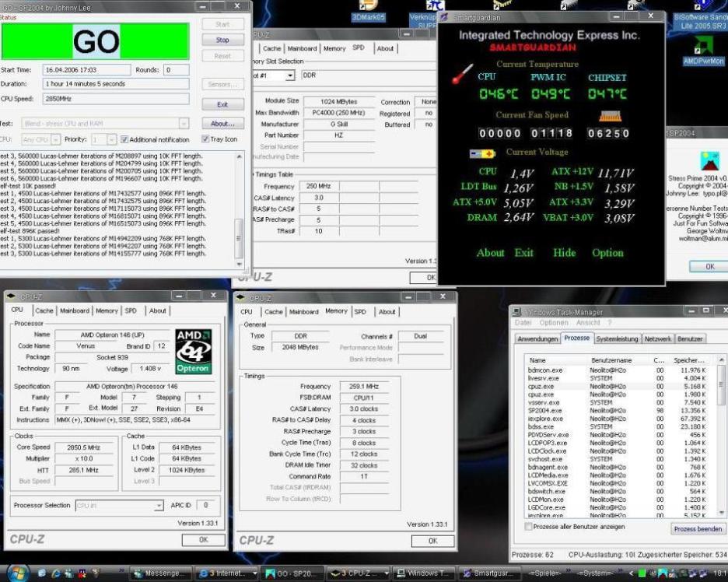Click the fan heatsink icon in Smartguardian
The width and height of the screenshot is (728, 582).
tap(610, 116)
